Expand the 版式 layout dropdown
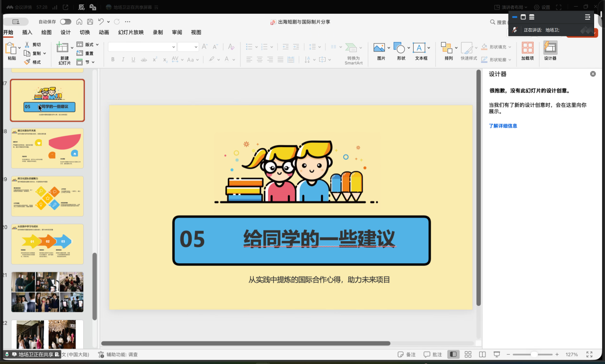 tap(88, 44)
